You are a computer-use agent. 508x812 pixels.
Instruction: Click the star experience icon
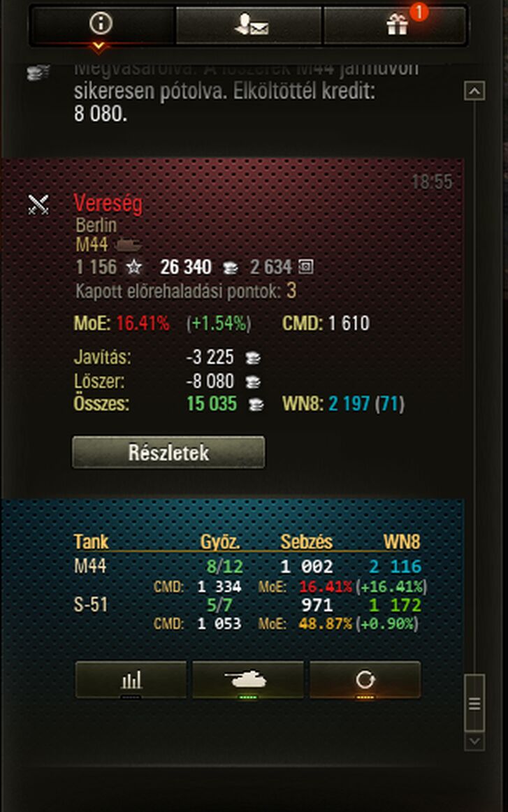point(134,267)
